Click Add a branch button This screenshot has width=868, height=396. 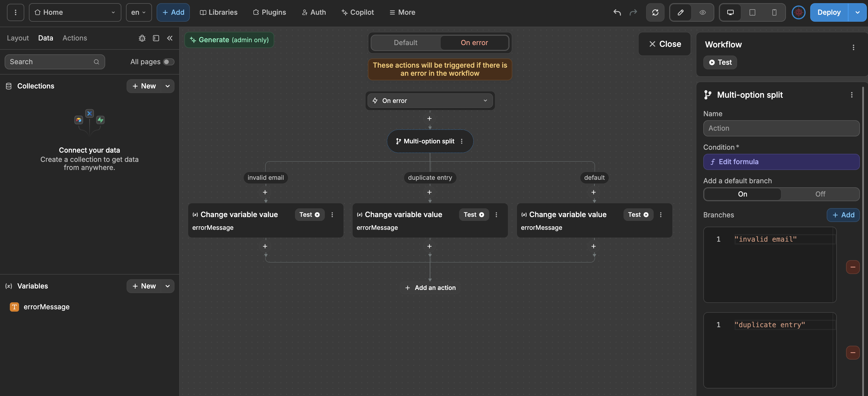coord(844,214)
